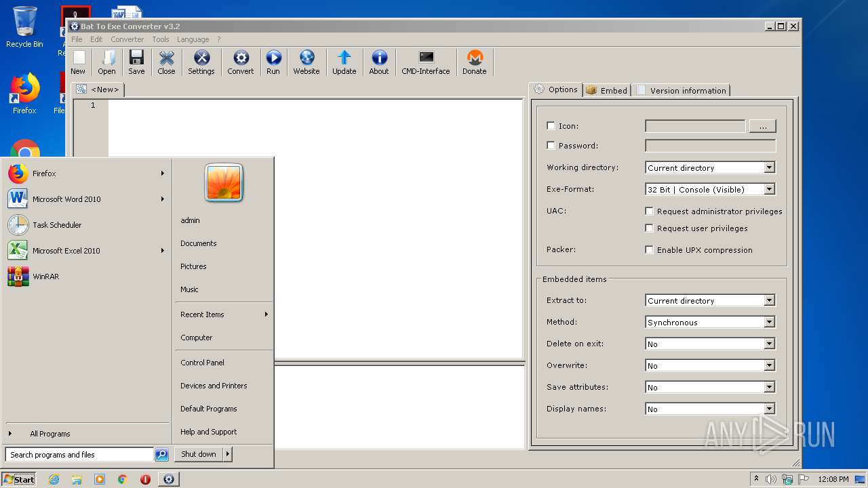Launch Microsoft Excel 2010 from Start menu
The image size is (868, 488).
86,251
